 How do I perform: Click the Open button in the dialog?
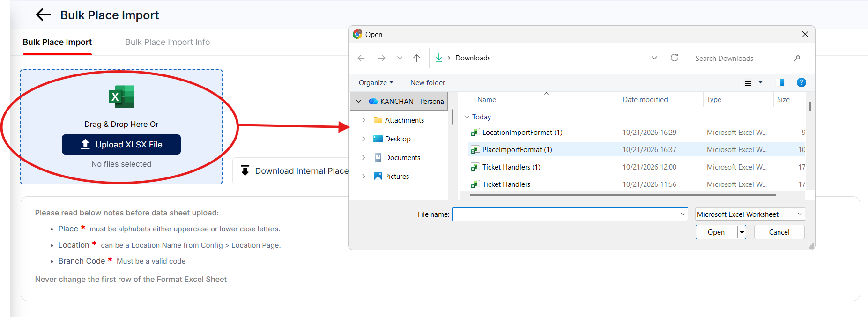click(x=716, y=232)
